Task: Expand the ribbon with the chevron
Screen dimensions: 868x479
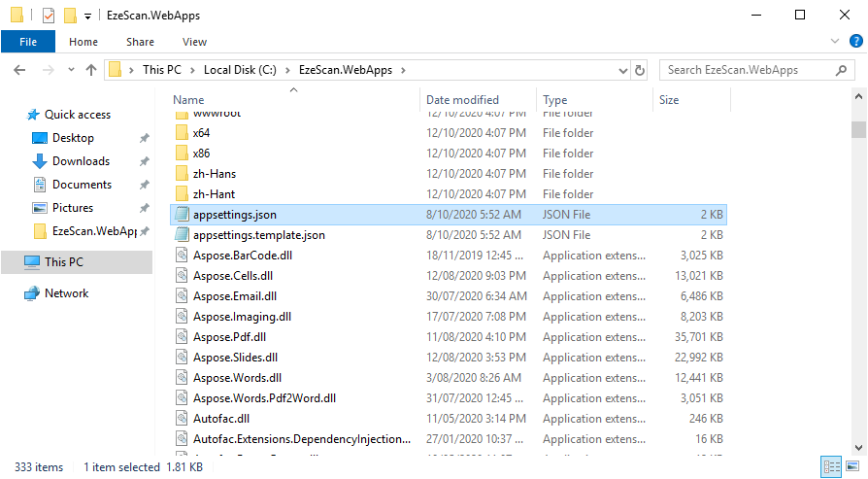Action: [x=835, y=42]
